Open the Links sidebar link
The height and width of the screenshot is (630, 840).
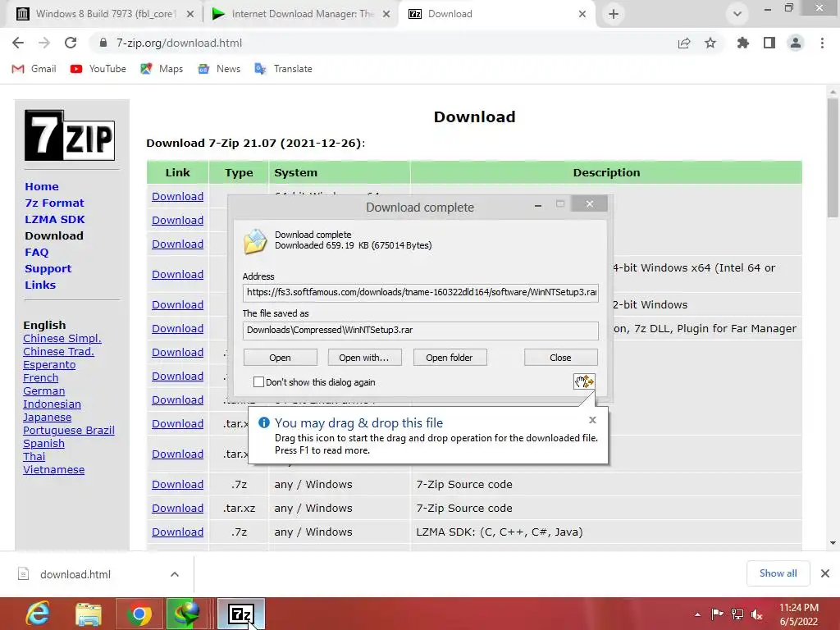point(40,285)
